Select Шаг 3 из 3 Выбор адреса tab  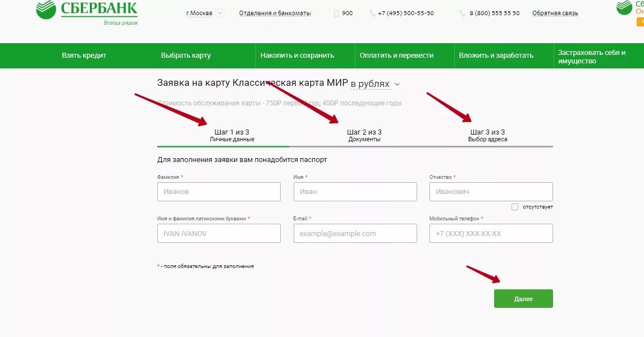[x=487, y=135]
